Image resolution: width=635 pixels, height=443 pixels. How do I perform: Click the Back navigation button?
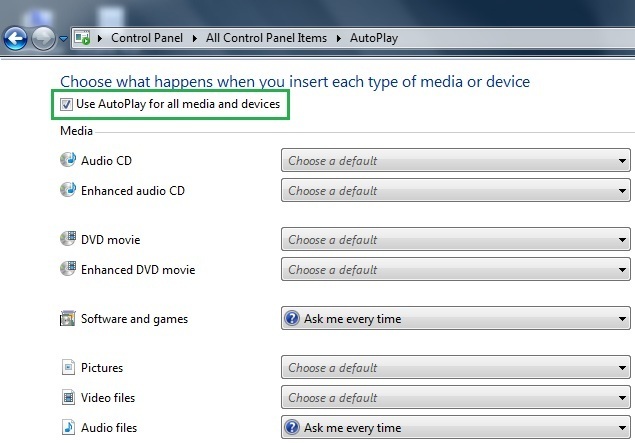[15, 39]
